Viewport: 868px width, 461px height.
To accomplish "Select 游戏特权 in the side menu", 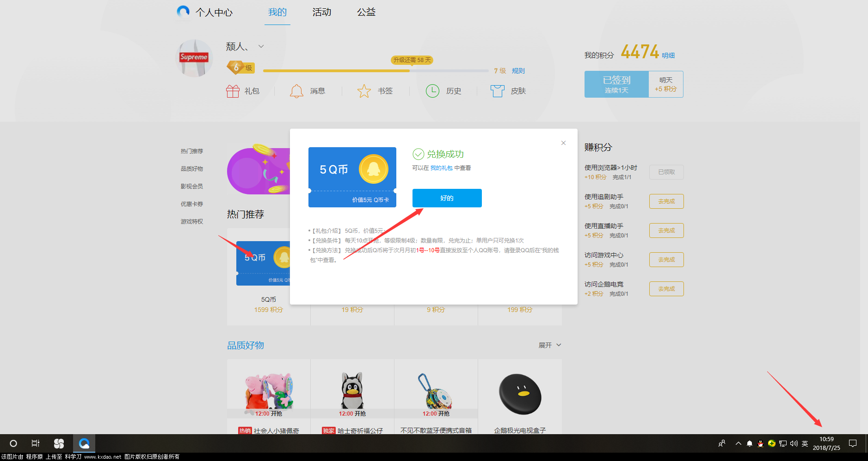I will [192, 222].
